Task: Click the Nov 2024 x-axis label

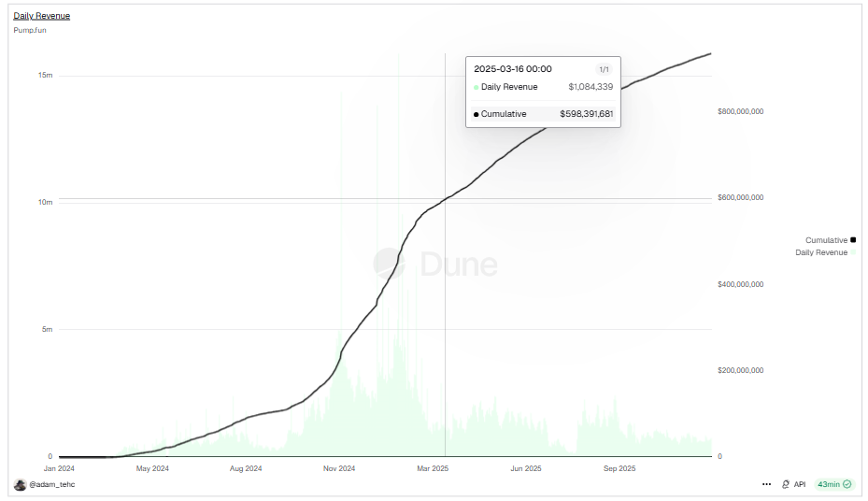Action: [x=339, y=467]
